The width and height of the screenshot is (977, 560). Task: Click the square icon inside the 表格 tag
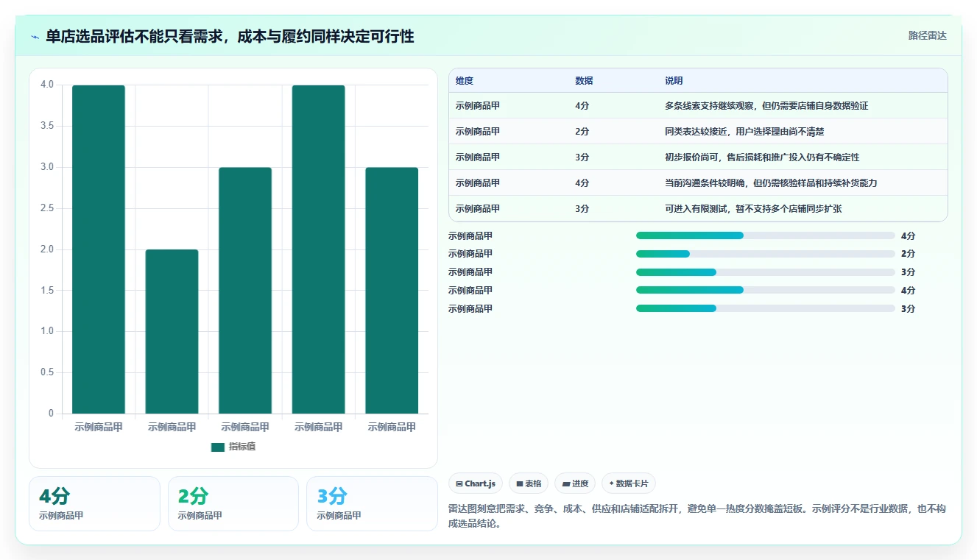coord(520,484)
